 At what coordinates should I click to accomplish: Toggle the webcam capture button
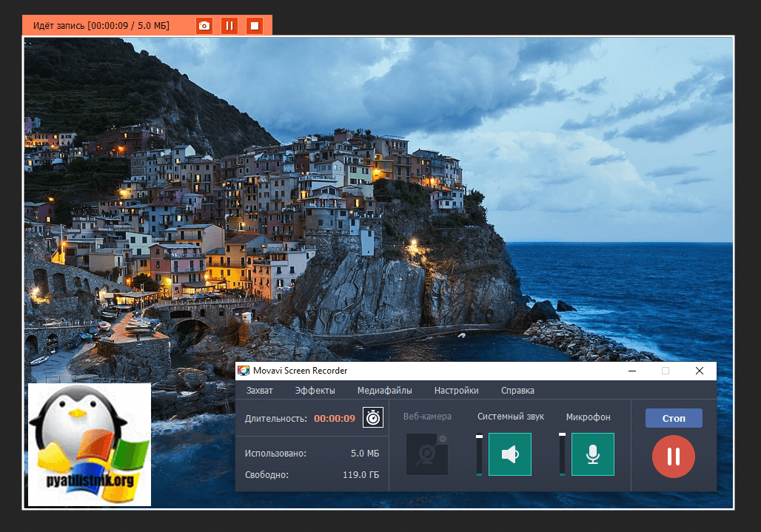427,454
